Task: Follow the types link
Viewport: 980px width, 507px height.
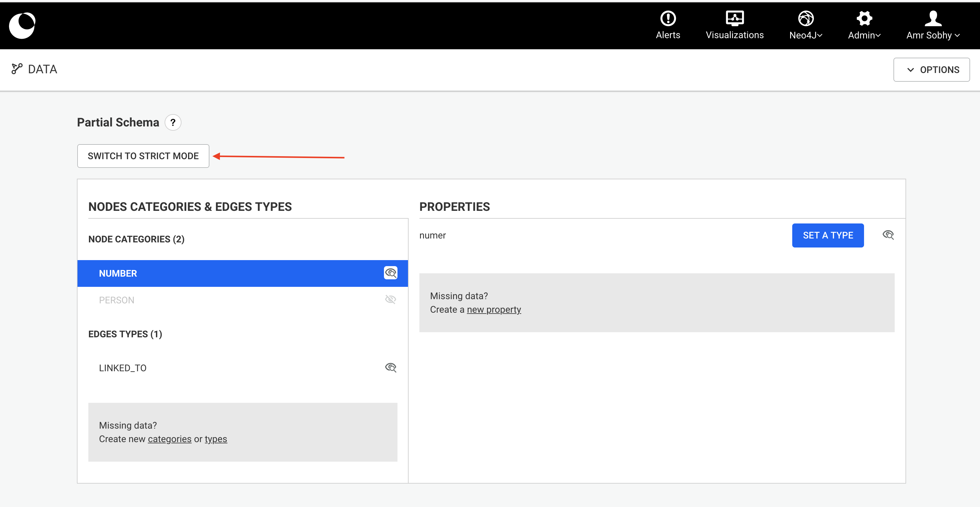Action: point(216,439)
